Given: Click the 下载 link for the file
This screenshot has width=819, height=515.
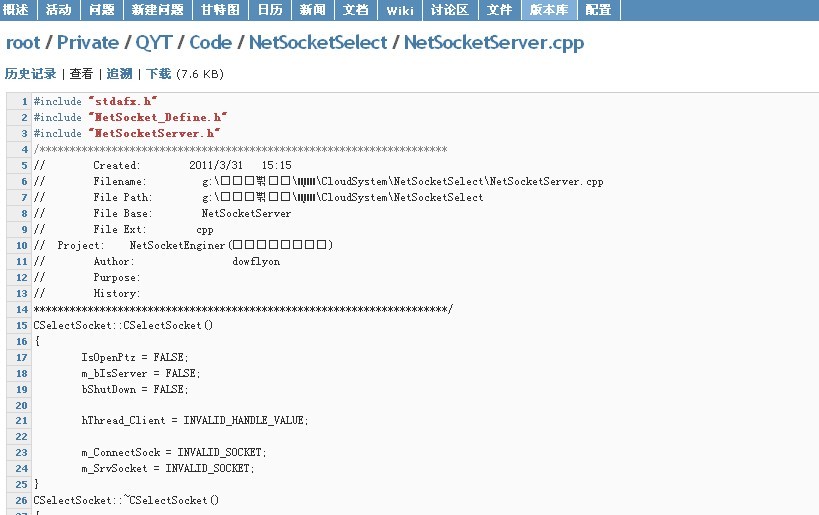Looking at the screenshot, I should click(159, 74).
